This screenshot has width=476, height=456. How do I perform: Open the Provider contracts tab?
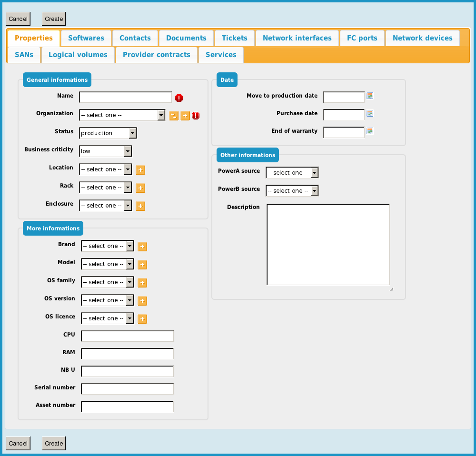pyautogui.click(x=156, y=55)
